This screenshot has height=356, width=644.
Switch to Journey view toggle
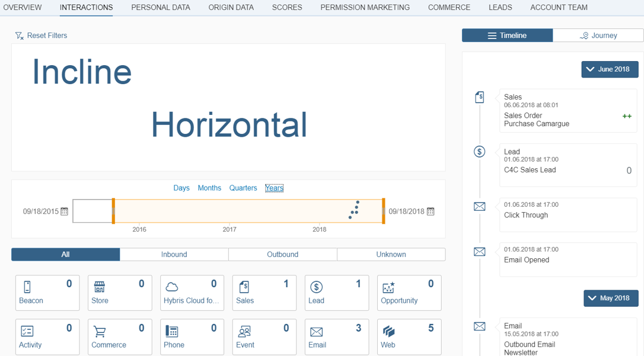tap(598, 36)
